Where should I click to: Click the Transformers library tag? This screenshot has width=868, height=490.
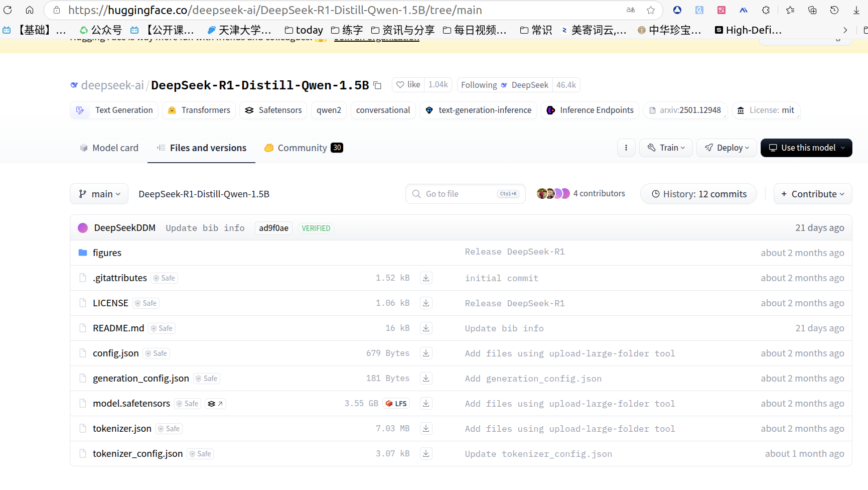(199, 110)
